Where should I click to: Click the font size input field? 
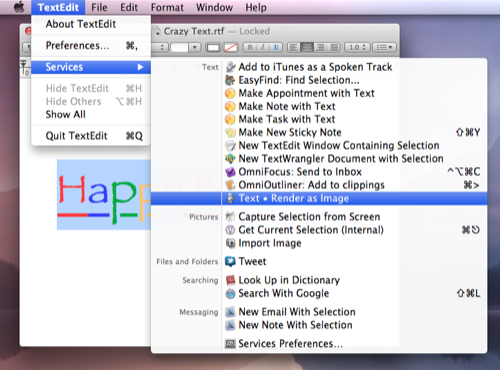180,47
